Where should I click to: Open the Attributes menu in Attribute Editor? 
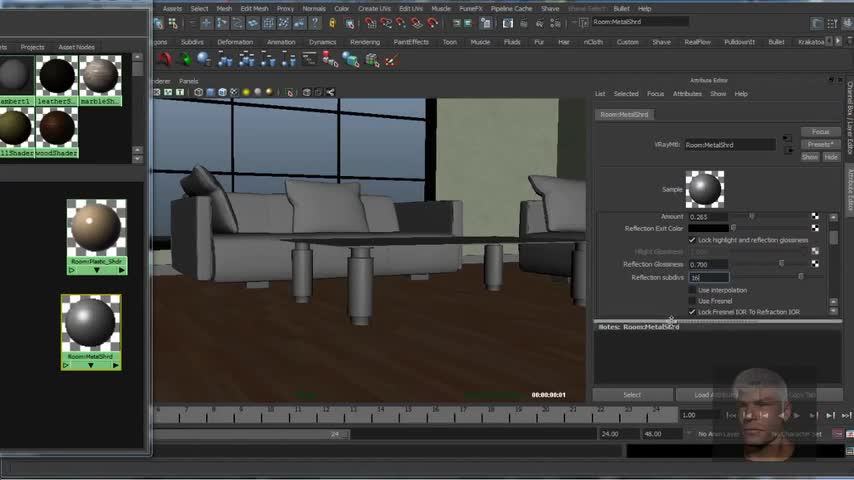click(687, 94)
